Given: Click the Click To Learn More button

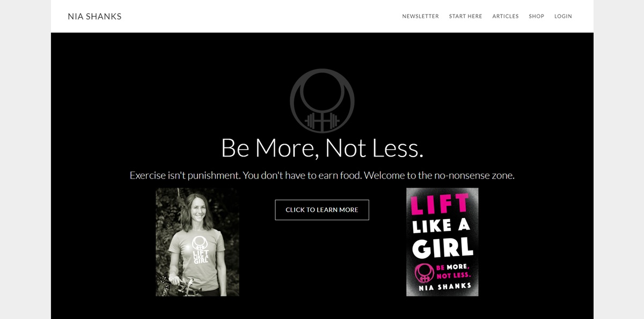Looking at the screenshot, I should [322, 210].
